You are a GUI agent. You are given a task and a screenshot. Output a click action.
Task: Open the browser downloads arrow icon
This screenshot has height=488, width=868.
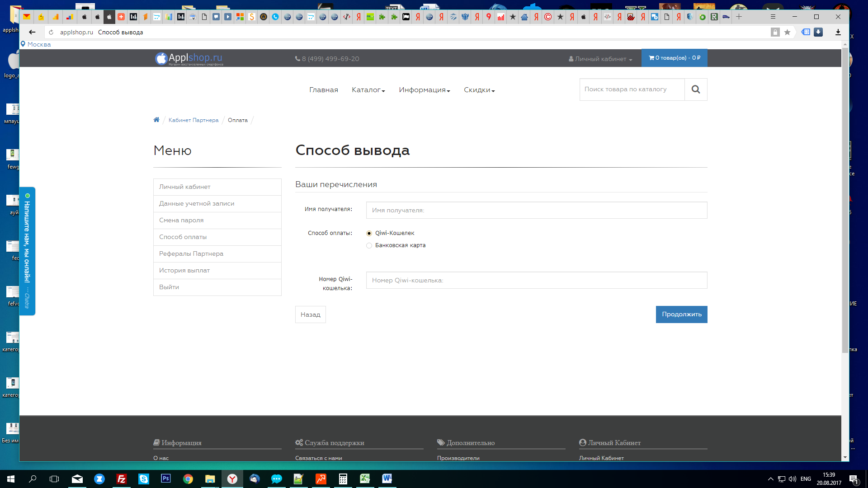838,32
